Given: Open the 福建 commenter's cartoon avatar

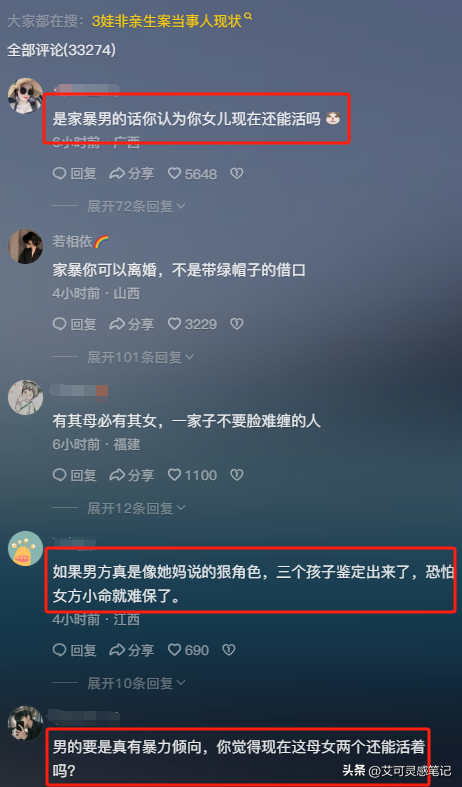Looking at the screenshot, I should (x=25, y=397).
